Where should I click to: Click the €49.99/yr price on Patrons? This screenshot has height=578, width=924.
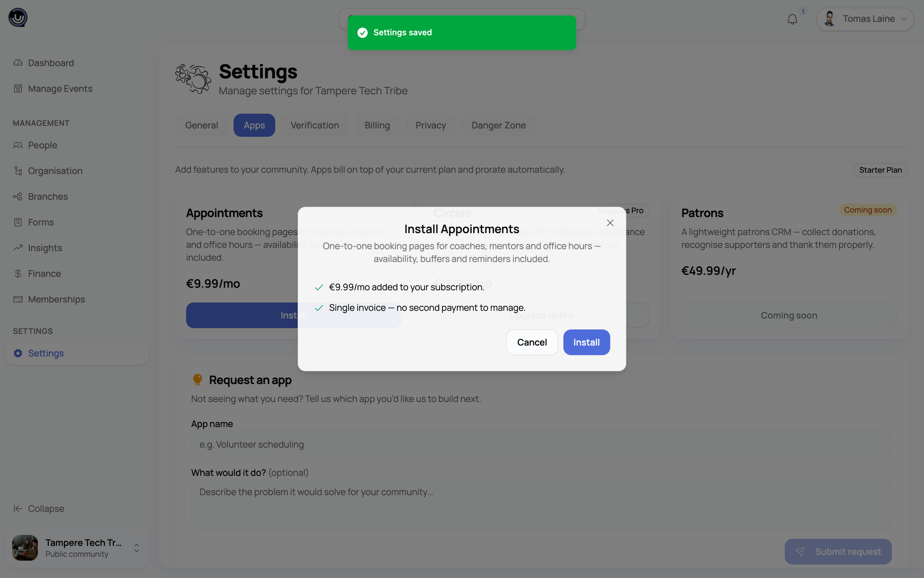(x=708, y=271)
